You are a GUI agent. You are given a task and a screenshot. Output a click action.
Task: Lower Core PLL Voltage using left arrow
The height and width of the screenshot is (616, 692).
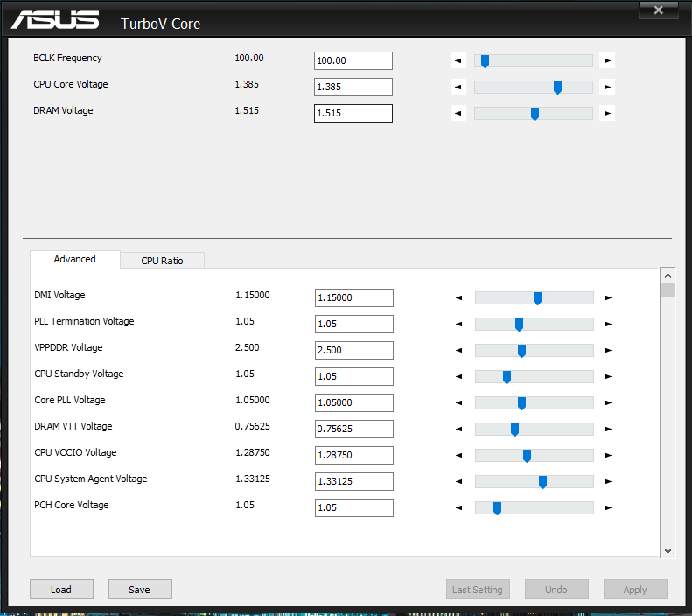pos(459,402)
